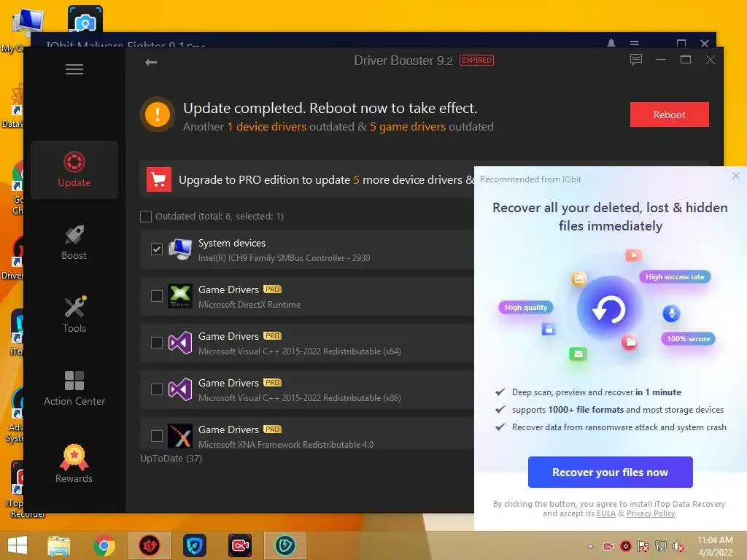Viewport: 747px width, 560px height.
Task: Click the System devices computer icon
Action: click(x=180, y=249)
